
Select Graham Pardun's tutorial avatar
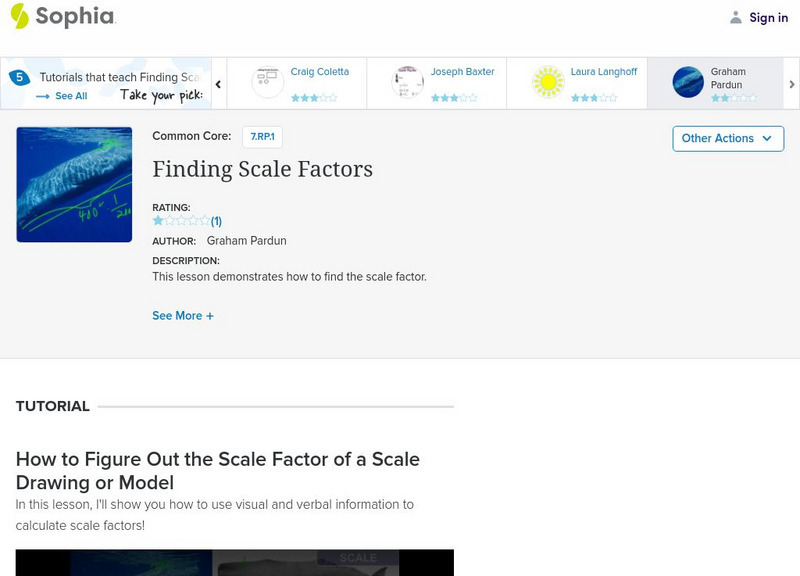pyautogui.click(x=689, y=80)
